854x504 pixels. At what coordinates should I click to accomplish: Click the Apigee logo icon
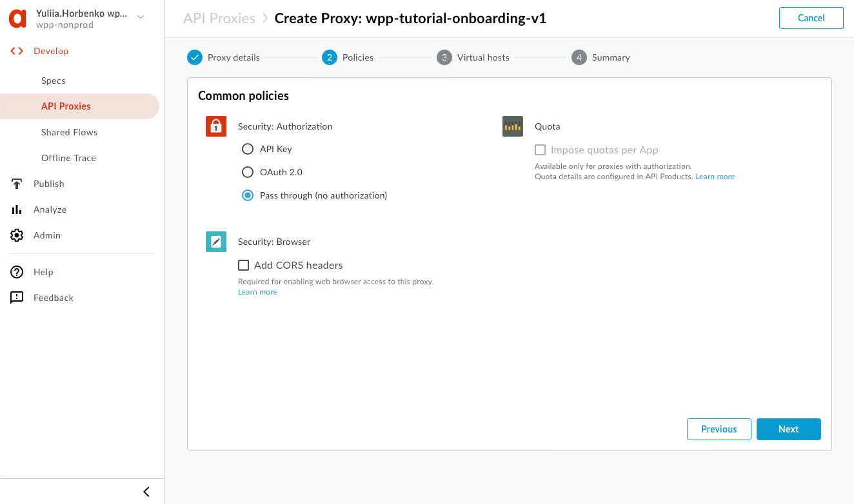17,19
